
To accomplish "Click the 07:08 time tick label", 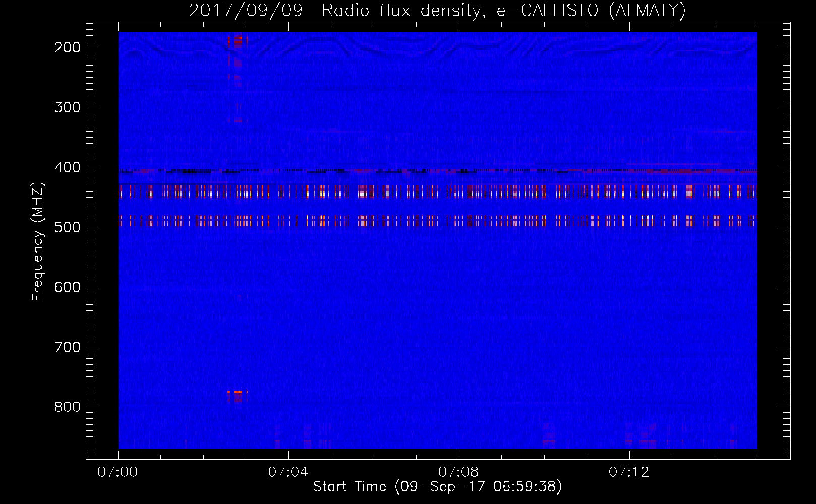I will click(458, 472).
